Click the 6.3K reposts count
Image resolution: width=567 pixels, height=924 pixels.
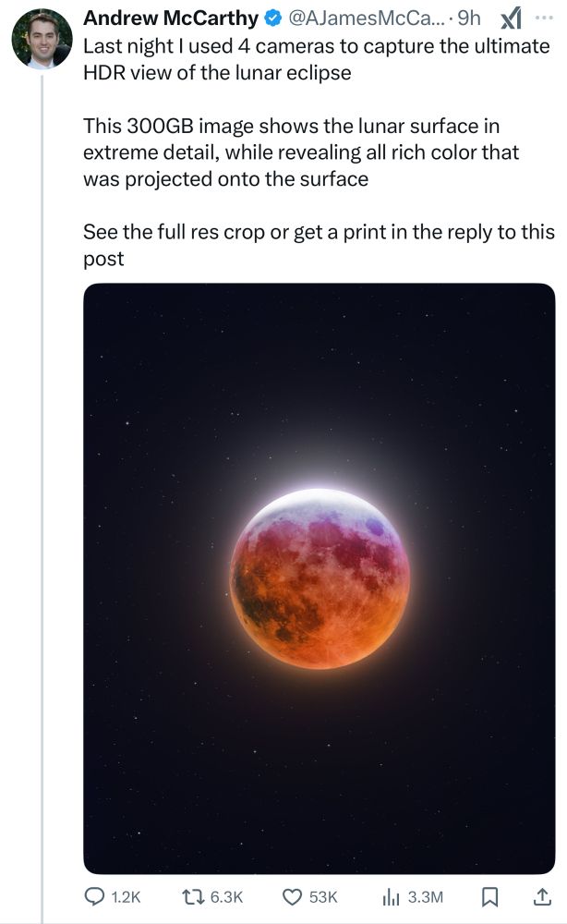(226, 896)
